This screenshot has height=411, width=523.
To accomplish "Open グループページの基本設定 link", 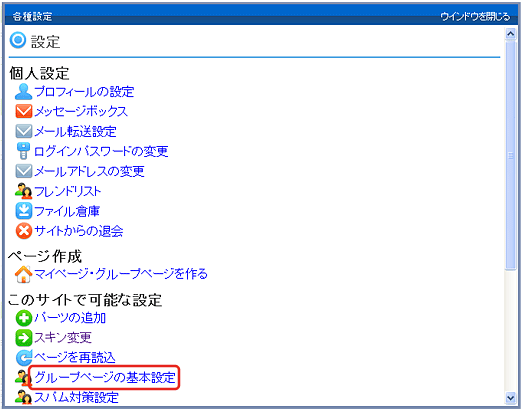I will tap(105, 377).
